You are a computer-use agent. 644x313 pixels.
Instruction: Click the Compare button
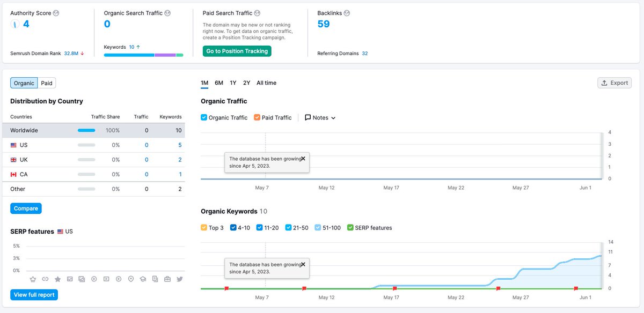[x=26, y=208]
